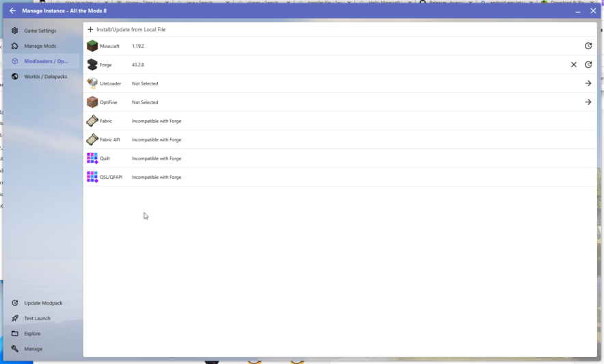
Task: Open Explore folder option
Action: pyautogui.click(x=32, y=334)
